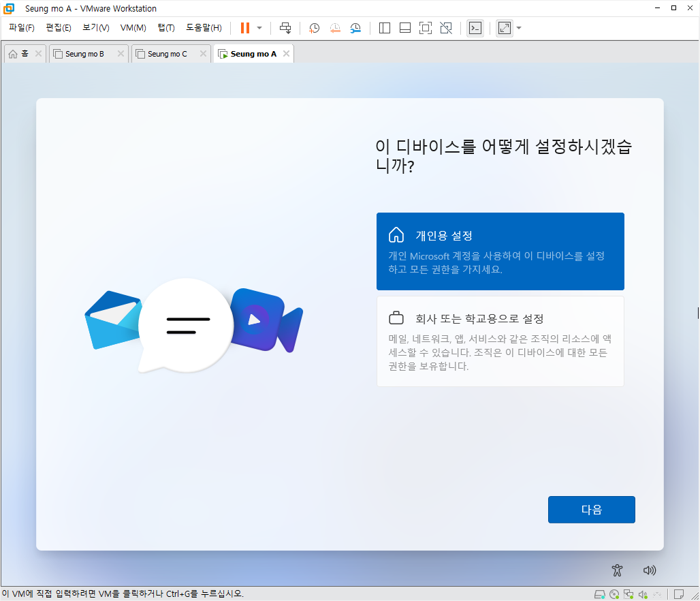Open the 도움말(H) menu

[204, 28]
